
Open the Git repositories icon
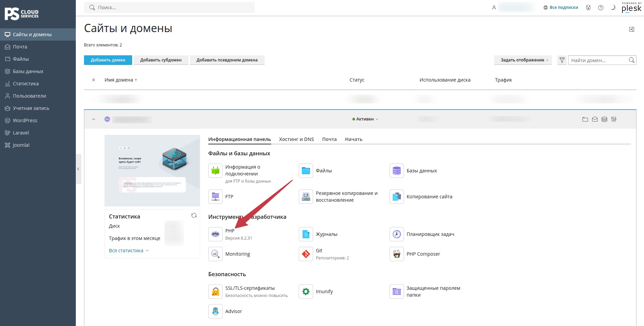pyautogui.click(x=306, y=254)
